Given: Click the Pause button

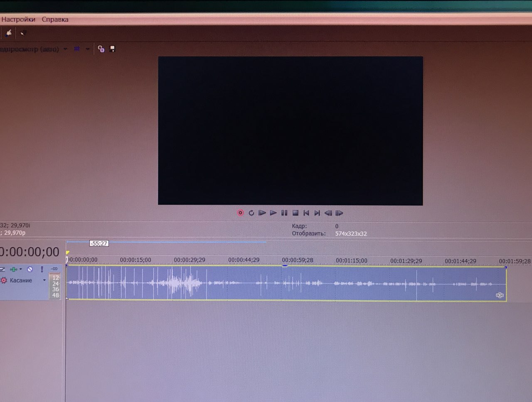Looking at the screenshot, I should click(x=284, y=213).
